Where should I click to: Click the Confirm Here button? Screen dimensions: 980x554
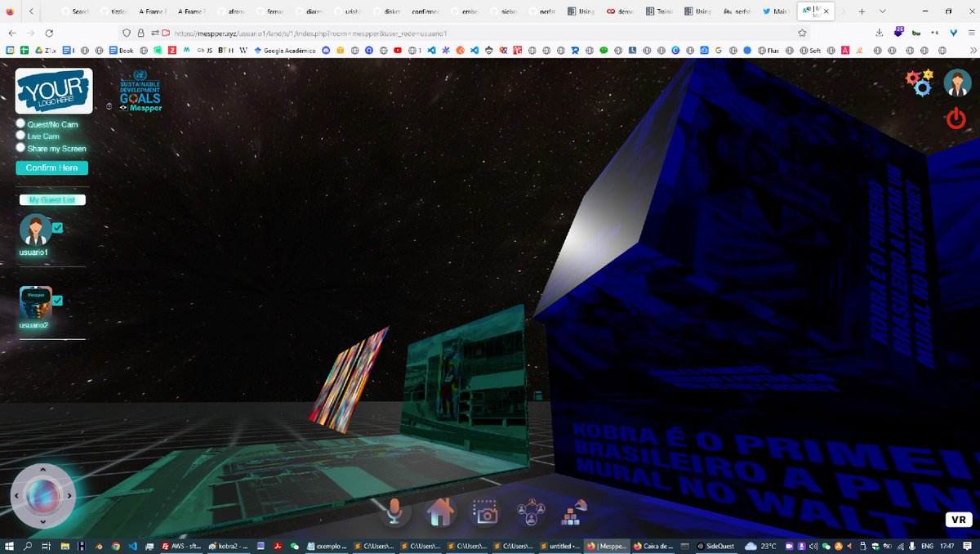51,168
